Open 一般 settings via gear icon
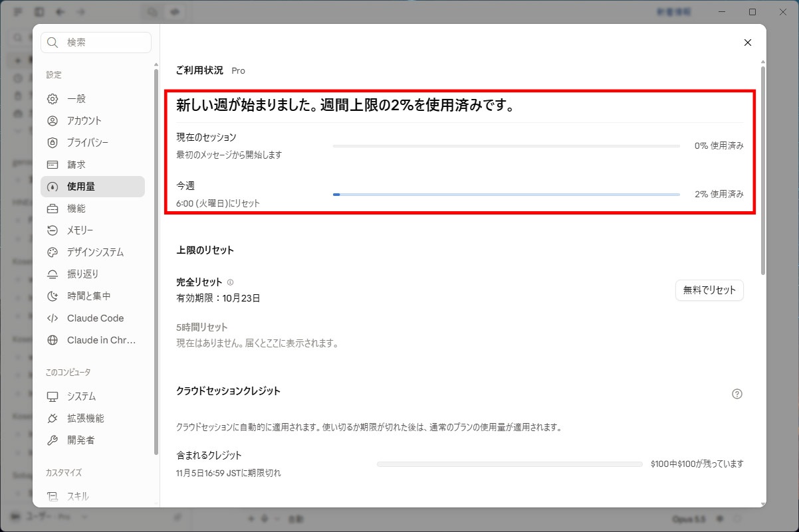The width and height of the screenshot is (799, 532). point(53,99)
